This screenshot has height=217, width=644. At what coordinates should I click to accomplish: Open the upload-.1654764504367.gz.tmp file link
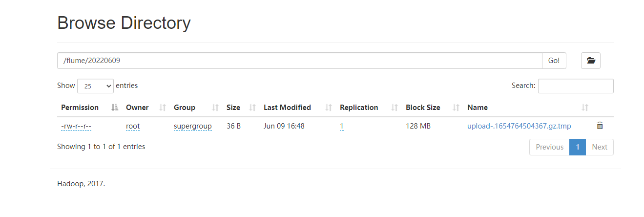[x=519, y=126]
